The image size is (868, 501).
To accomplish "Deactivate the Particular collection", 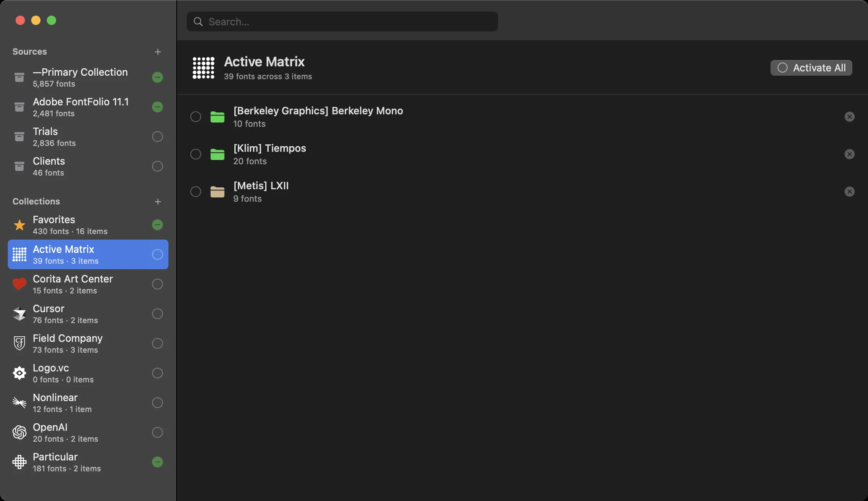I will (158, 462).
